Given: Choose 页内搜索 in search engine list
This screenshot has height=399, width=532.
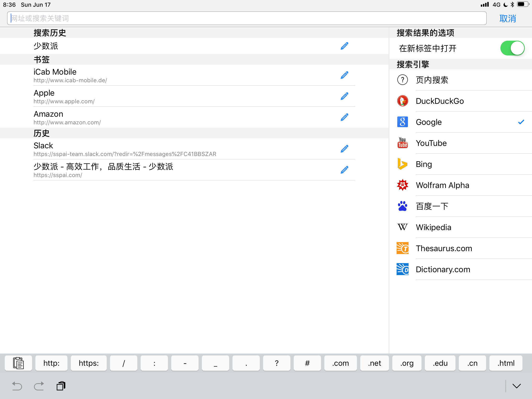Looking at the screenshot, I should tap(432, 80).
